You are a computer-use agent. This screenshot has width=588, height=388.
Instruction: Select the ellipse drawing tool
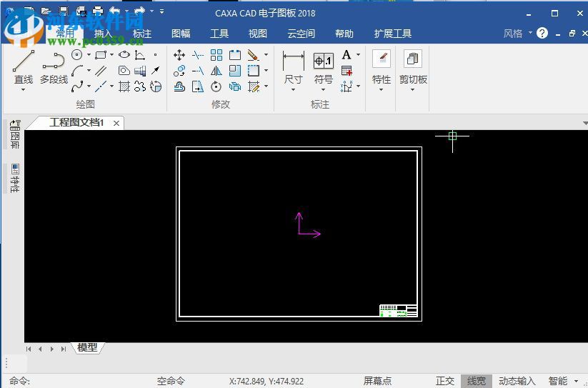[124, 55]
